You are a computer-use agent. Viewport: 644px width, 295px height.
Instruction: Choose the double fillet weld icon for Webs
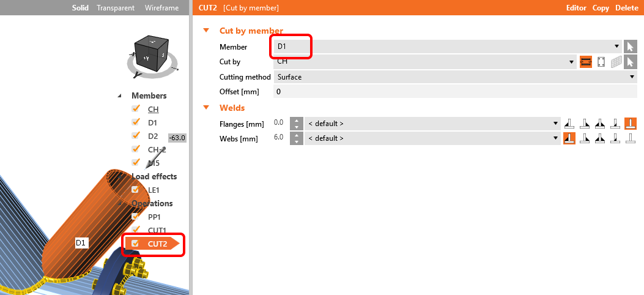click(x=599, y=138)
